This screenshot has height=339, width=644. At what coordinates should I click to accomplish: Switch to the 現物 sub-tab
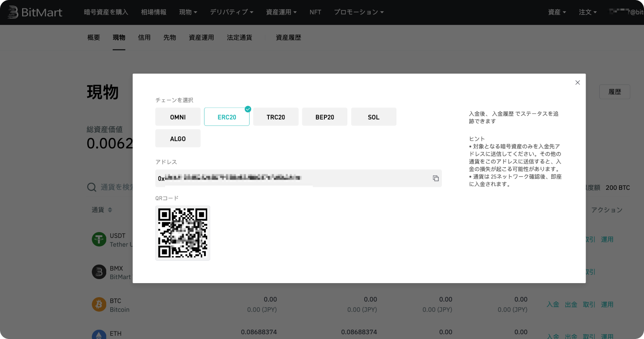pyautogui.click(x=119, y=37)
